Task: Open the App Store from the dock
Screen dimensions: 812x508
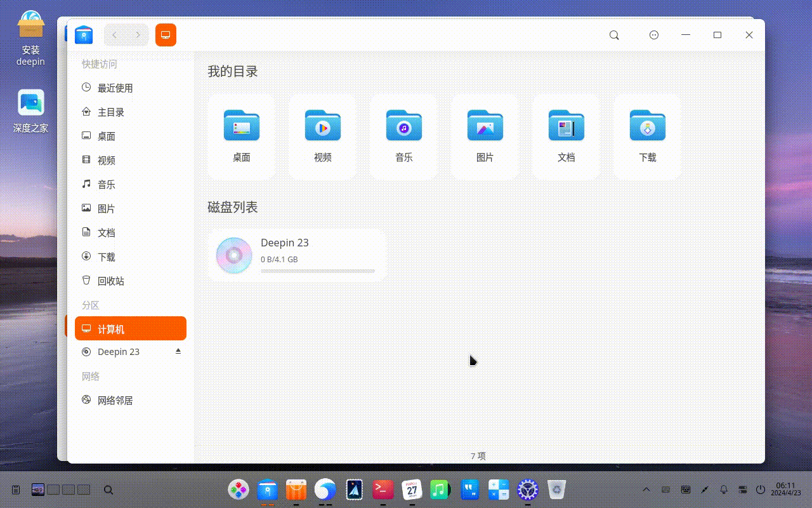Action: pos(296,490)
